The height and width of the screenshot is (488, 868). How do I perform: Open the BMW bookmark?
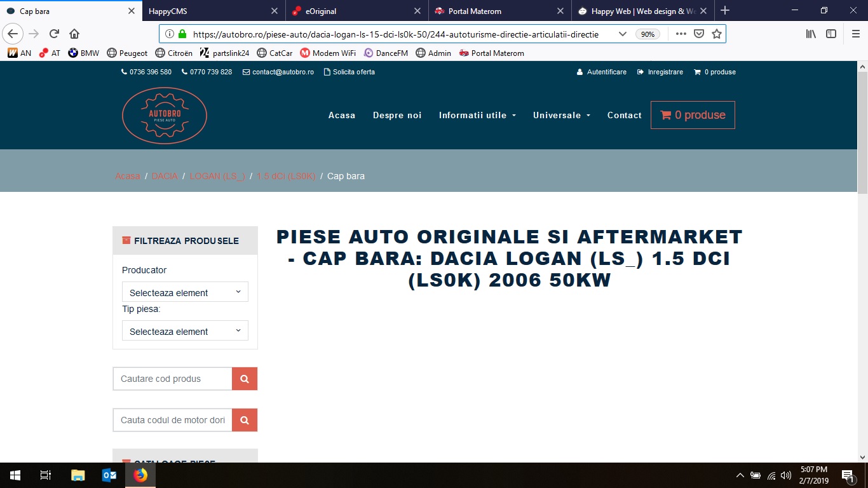pos(84,53)
